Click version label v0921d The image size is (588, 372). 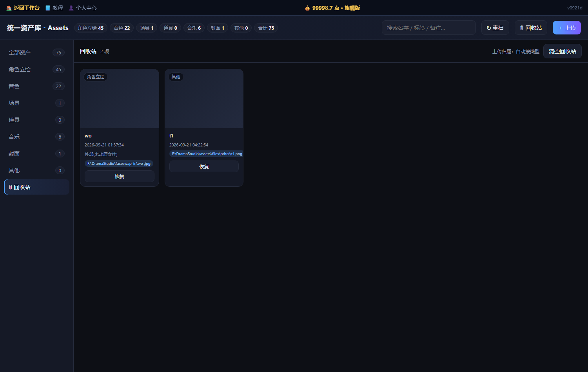coord(575,8)
